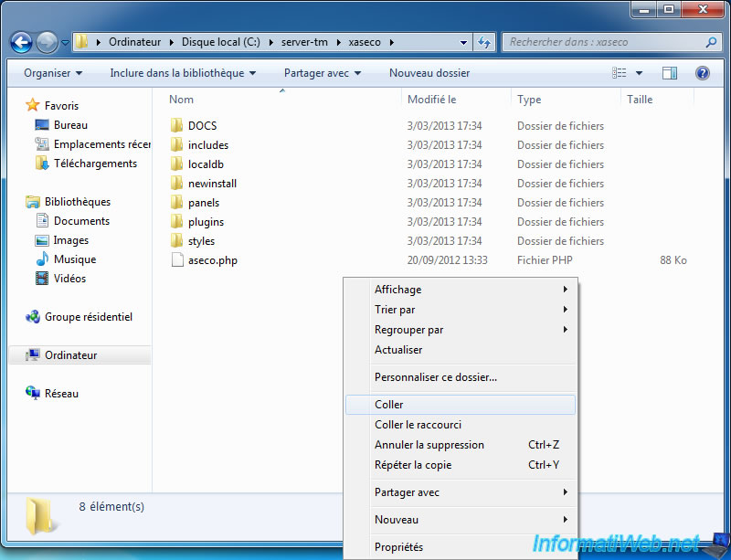Click 'Disque local (C:)' breadcrumb
The height and width of the screenshot is (560, 731).
(x=221, y=42)
